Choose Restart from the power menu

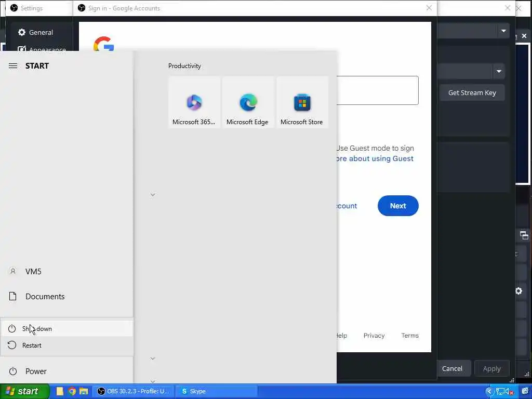click(x=66, y=345)
